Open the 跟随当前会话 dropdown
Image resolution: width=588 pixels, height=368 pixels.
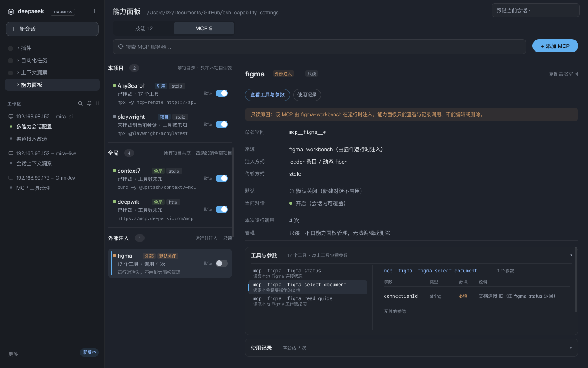535,10
